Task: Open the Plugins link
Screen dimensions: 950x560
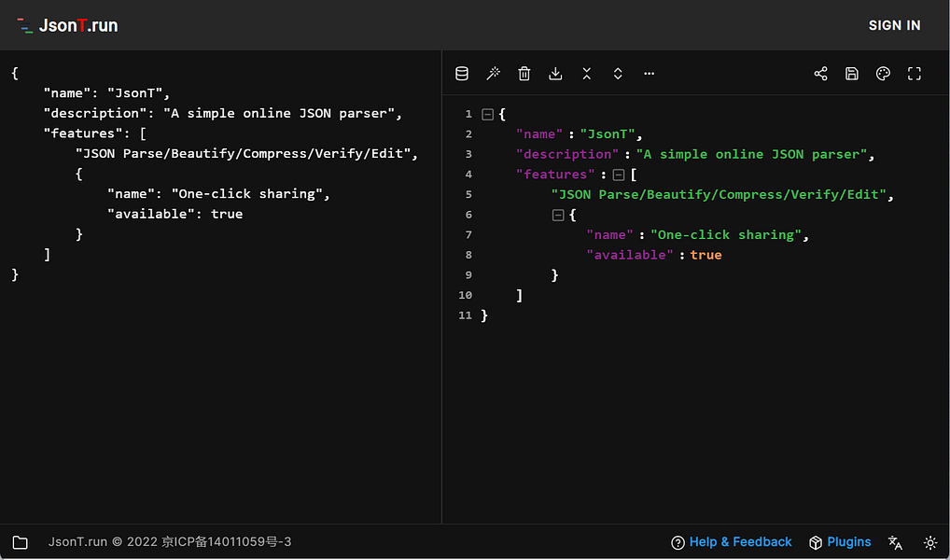Action: tap(840, 542)
